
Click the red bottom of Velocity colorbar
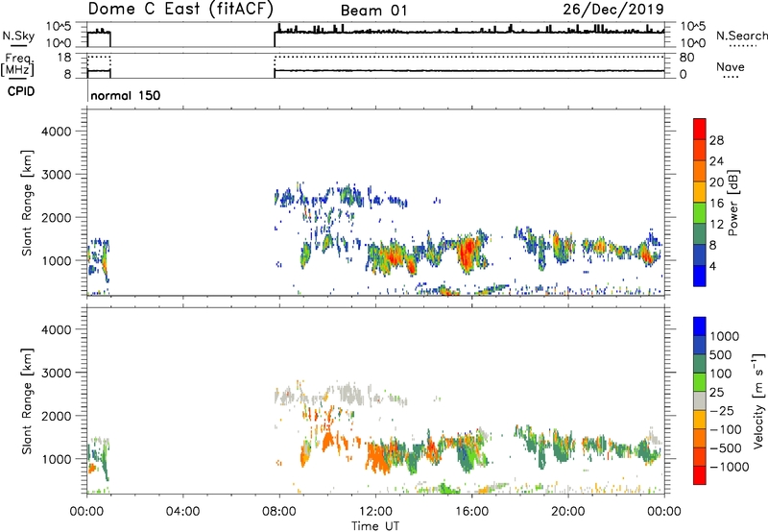(x=700, y=475)
